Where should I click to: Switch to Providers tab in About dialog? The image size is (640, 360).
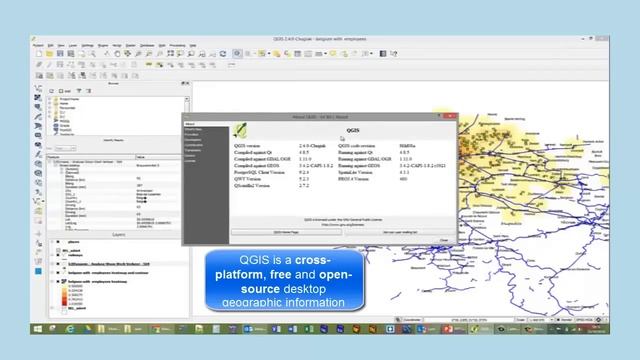(x=191, y=135)
